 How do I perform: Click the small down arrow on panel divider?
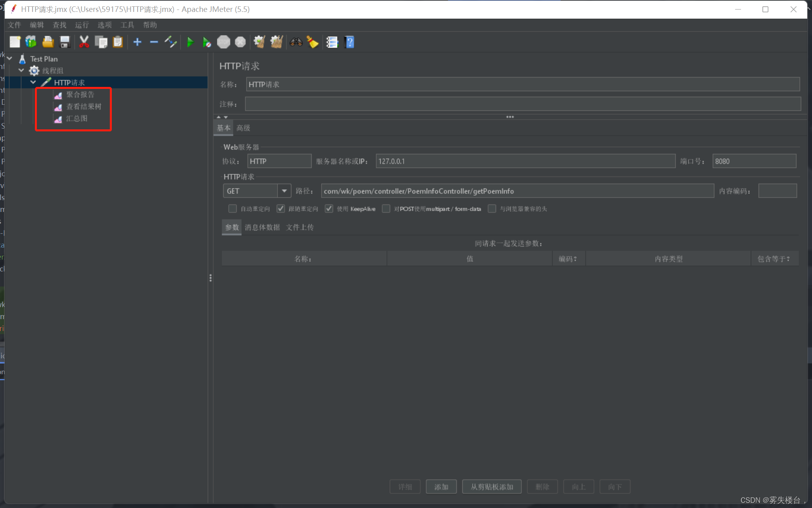tap(226, 117)
